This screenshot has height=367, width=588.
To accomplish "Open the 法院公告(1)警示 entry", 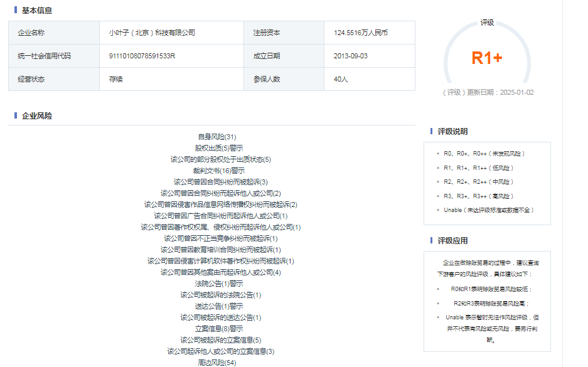I will point(219,284).
